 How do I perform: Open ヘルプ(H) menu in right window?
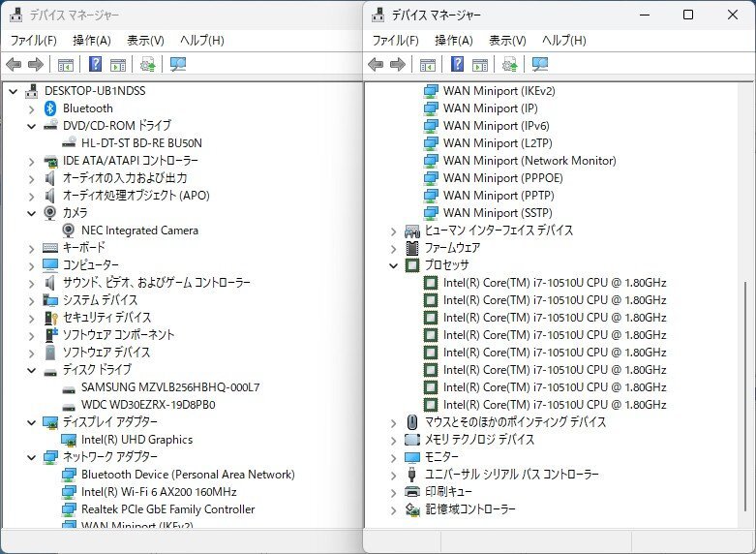click(x=564, y=40)
